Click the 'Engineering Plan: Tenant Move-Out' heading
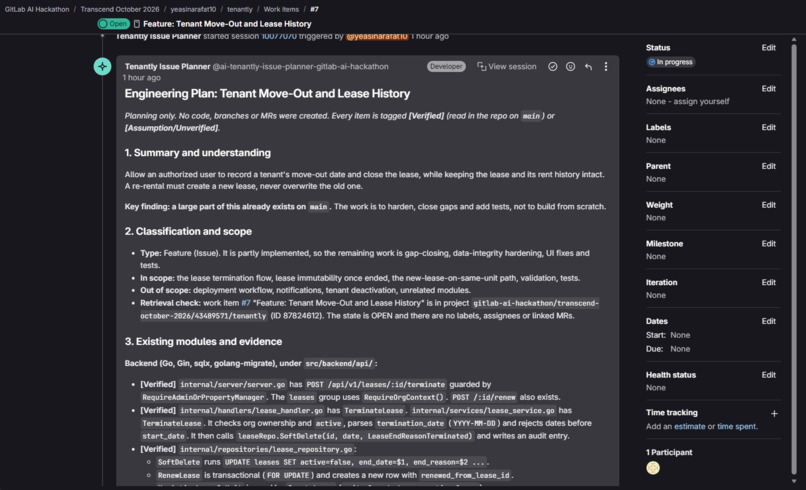Viewport: 806px width, 490px height. tap(267, 94)
